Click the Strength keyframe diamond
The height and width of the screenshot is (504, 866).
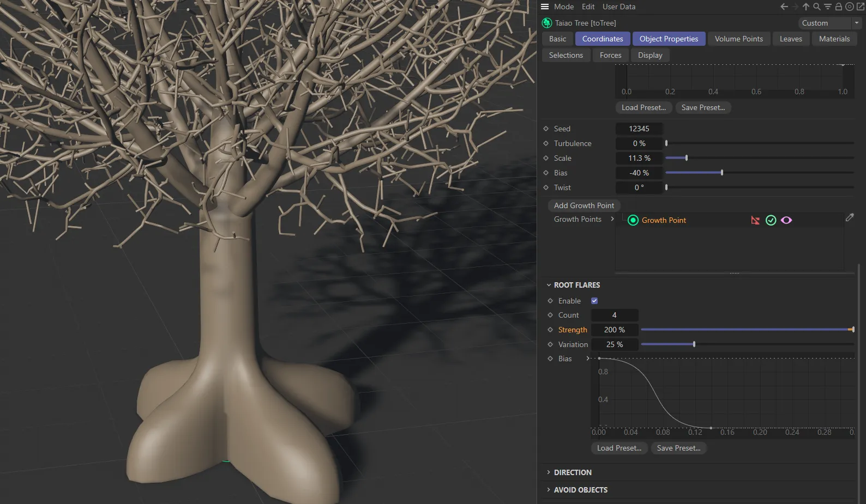coord(550,330)
